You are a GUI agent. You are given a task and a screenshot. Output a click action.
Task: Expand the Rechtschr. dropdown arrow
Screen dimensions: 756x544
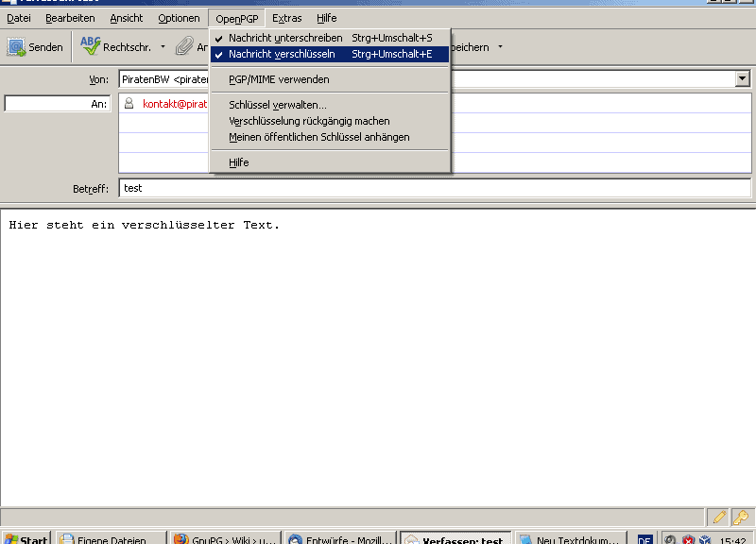pos(163,46)
